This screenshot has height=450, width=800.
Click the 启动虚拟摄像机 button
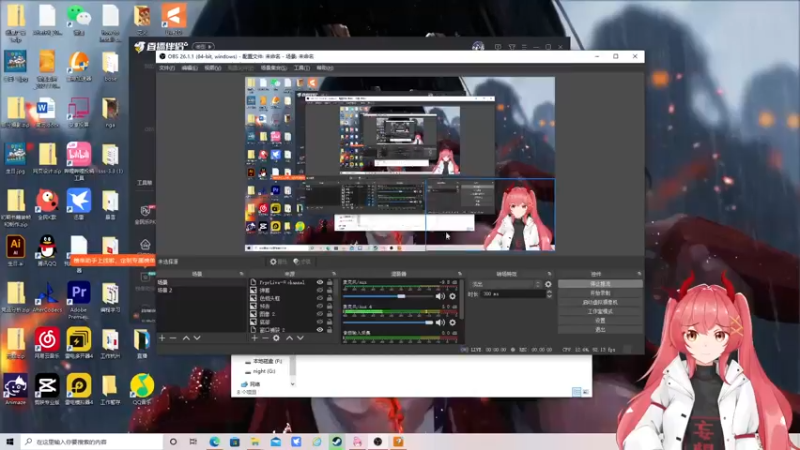(600, 302)
